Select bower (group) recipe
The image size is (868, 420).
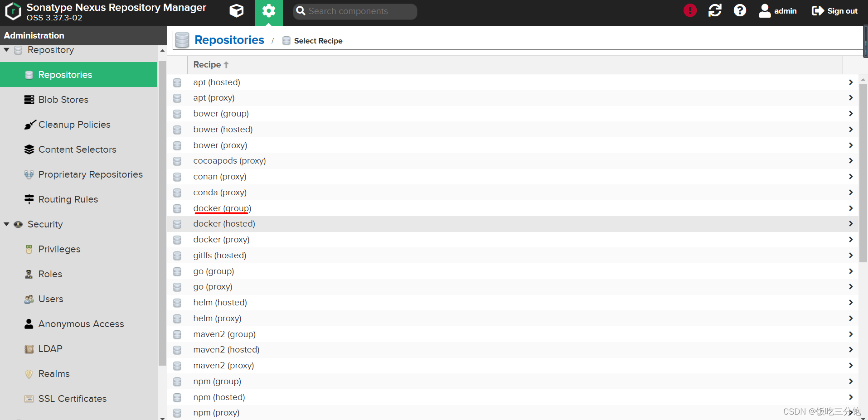[513, 114]
